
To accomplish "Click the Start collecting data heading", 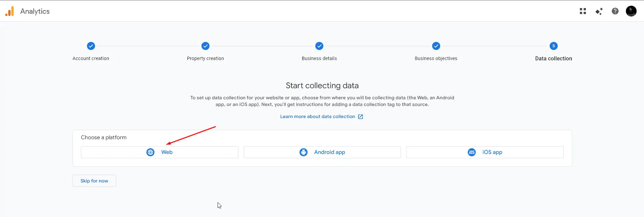I will (322, 86).
